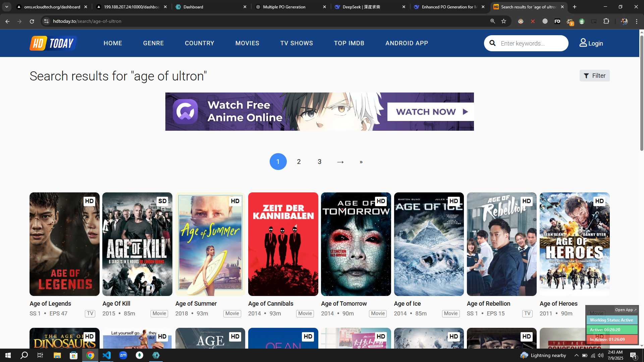Click the Age of Heroes title link
The image size is (644, 362).
click(x=558, y=303)
